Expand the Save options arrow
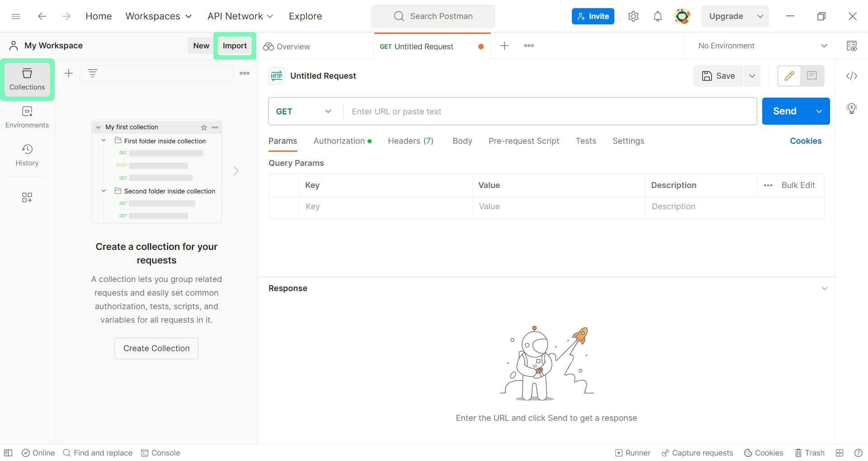The width and height of the screenshot is (868, 461). tap(752, 76)
